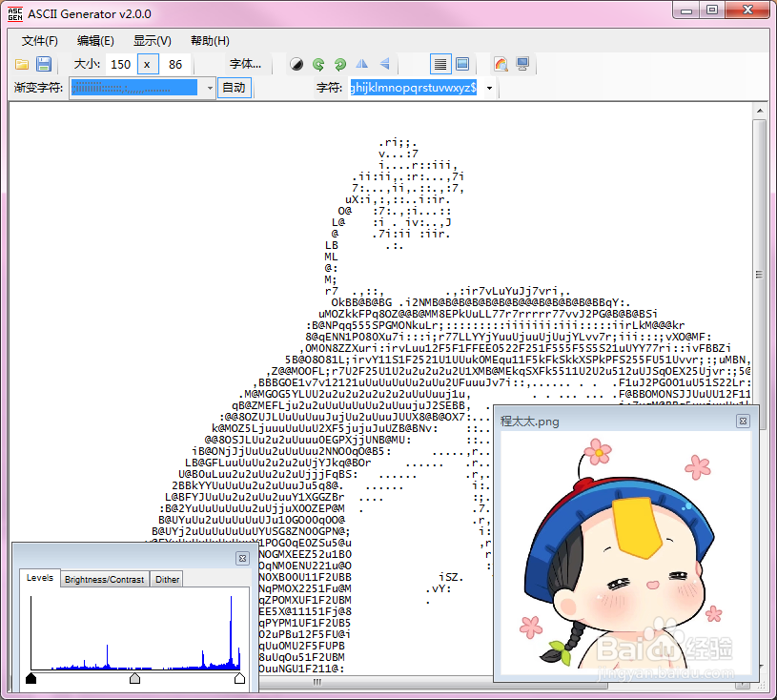The image size is (777, 700).
Task: Open the 字体... font dialog
Action: coord(245,64)
